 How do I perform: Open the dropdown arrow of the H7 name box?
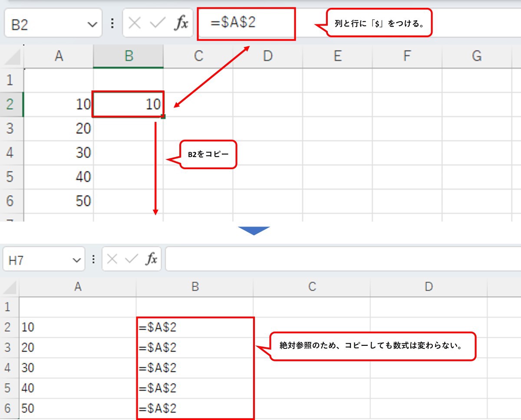click(x=77, y=260)
